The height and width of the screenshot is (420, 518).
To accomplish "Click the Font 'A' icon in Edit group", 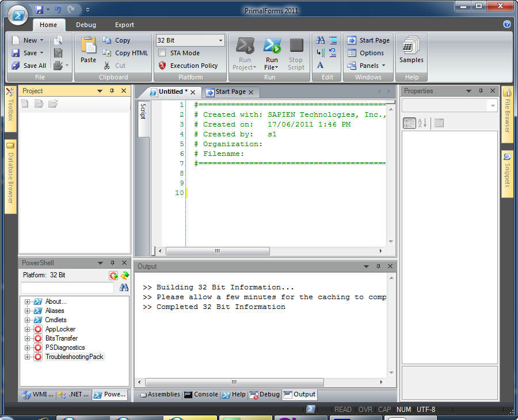I will (x=320, y=65).
